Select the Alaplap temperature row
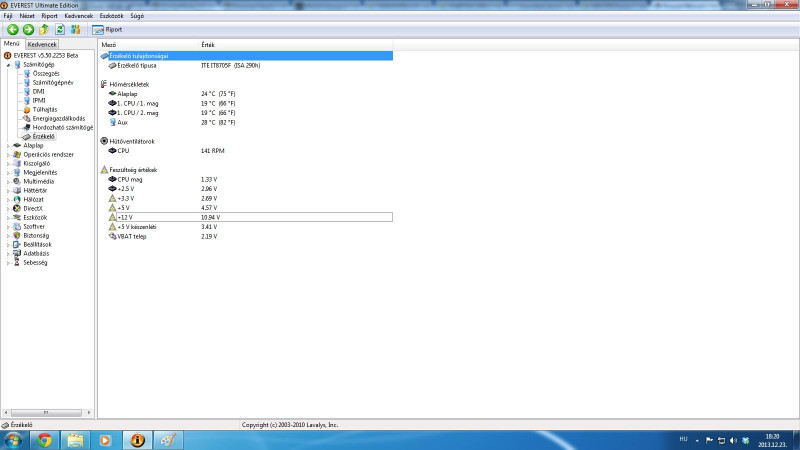 pyautogui.click(x=246, y=94)
